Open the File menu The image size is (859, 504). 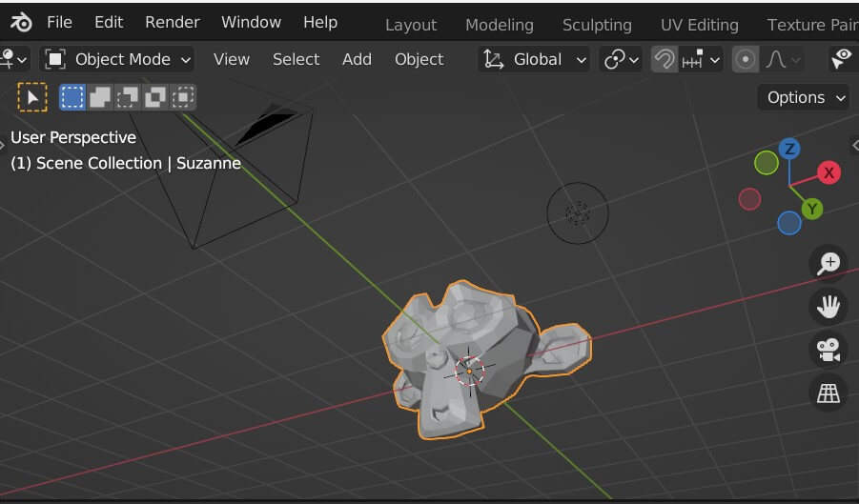[59, 23]
